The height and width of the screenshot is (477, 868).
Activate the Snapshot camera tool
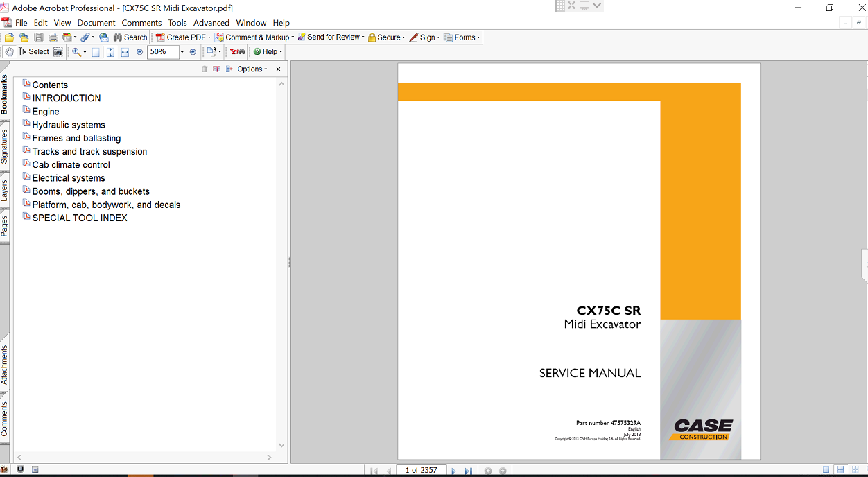coord(58,52)
